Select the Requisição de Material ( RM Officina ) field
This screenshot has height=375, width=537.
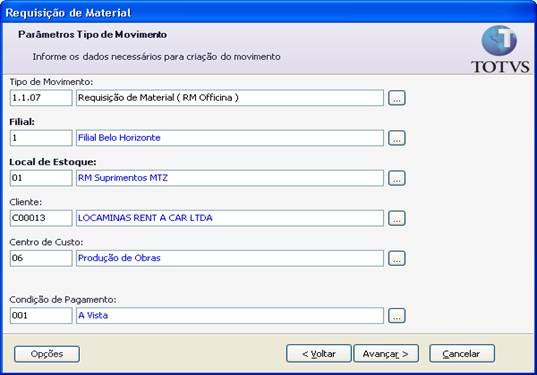pyautogui.click(x=229, y=98)
